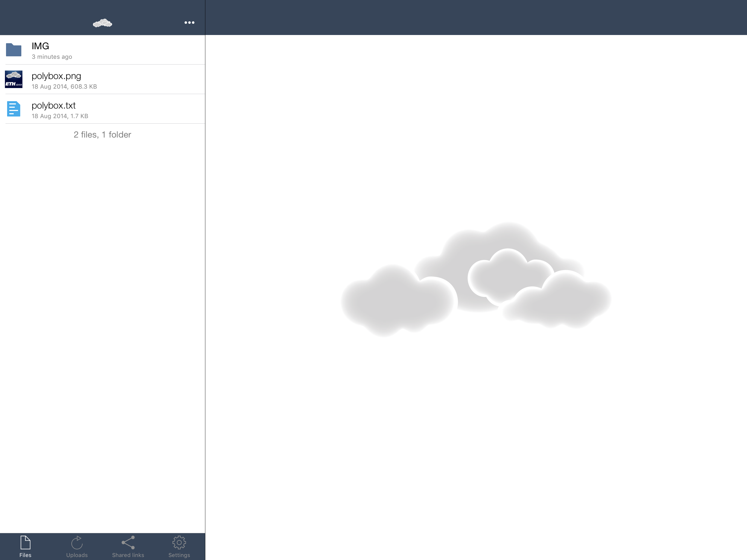Image resolution: width=747 pixels, height=560 pixels.
Task: Select the Files tab label
Action: pyautogui.click(x=25, y=555)
